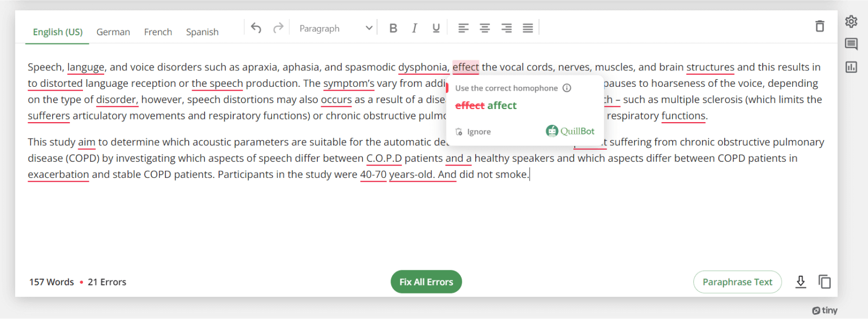Download the document
Image resolution: width=868 pixels, height=319 pixels.
801,282
